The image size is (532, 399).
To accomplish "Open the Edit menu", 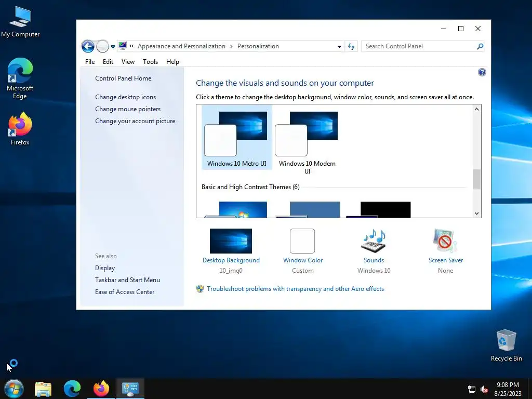I will [108, 62].
